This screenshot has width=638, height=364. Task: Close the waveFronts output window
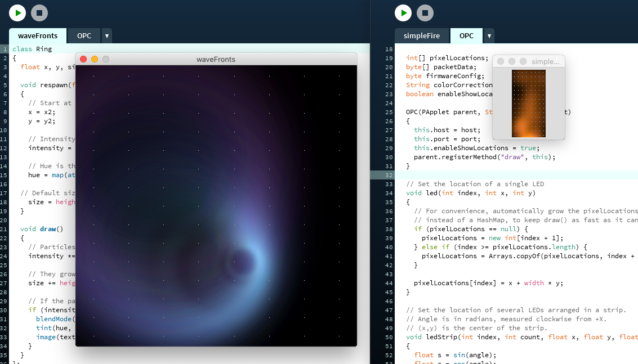click(x=83, y=59)
